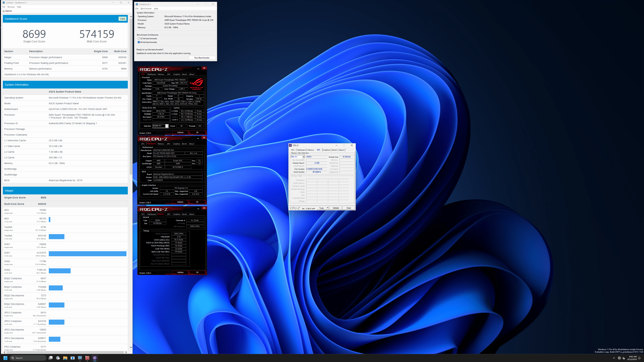Image resolution: width=644 pixels, height=362 pixels.
Task: Switch to Bench tab in top ROG CPU-Z
Action: [184, 74]
